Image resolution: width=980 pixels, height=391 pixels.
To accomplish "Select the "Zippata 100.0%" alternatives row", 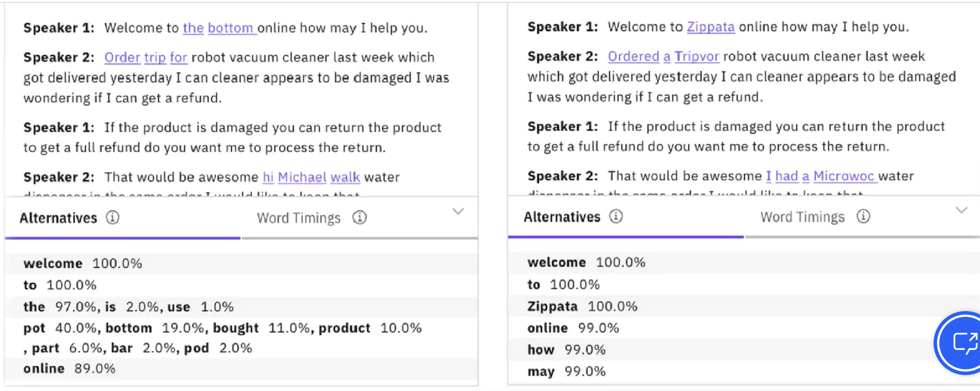I will pos(744,306).
